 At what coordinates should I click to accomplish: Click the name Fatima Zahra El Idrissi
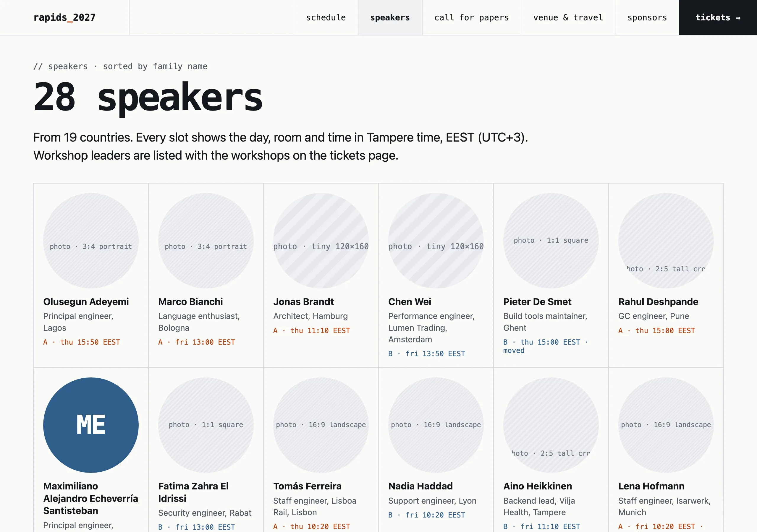[193, 492]
